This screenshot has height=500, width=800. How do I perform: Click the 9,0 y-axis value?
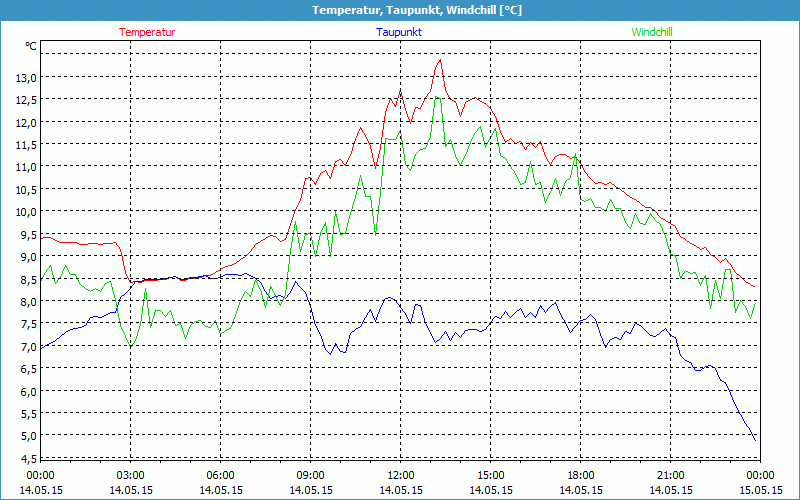coord(28,257)
